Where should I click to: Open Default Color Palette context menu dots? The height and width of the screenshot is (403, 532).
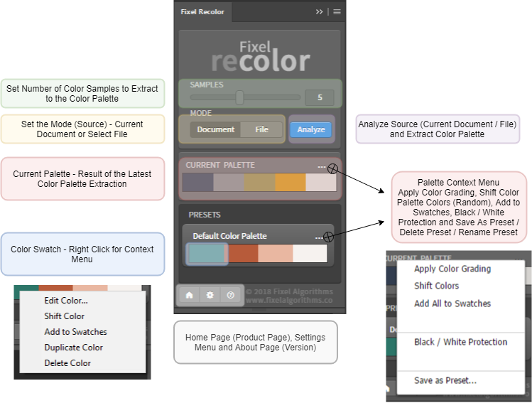click(x=319, y=237)
